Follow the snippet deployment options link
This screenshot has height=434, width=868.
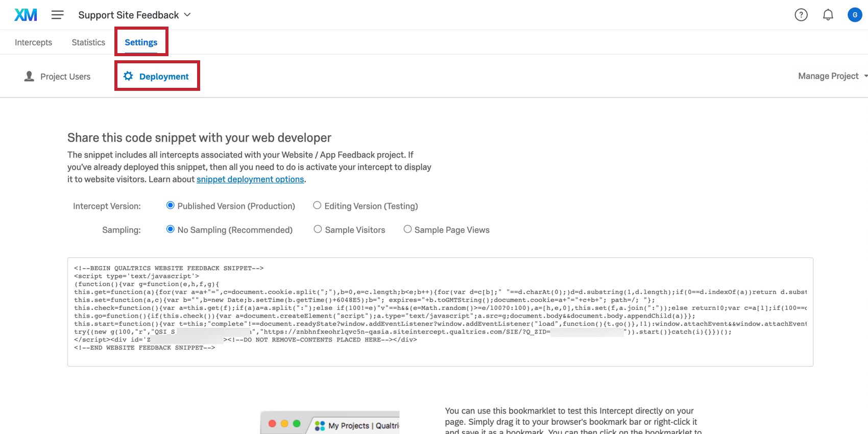(x=250, y=179)
